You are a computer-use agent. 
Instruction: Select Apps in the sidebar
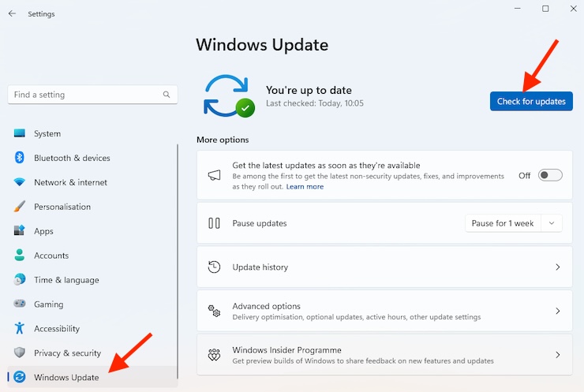click(x=92, y=231)
